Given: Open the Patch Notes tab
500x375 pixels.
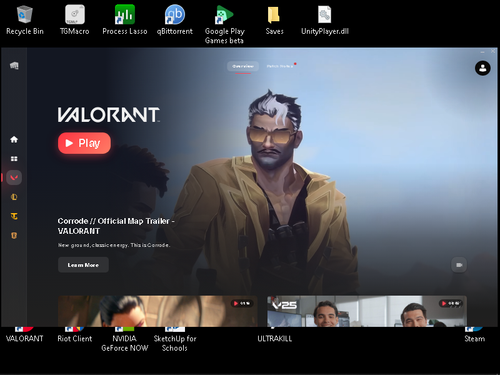Looking at the screenshot, I should 280,66.
